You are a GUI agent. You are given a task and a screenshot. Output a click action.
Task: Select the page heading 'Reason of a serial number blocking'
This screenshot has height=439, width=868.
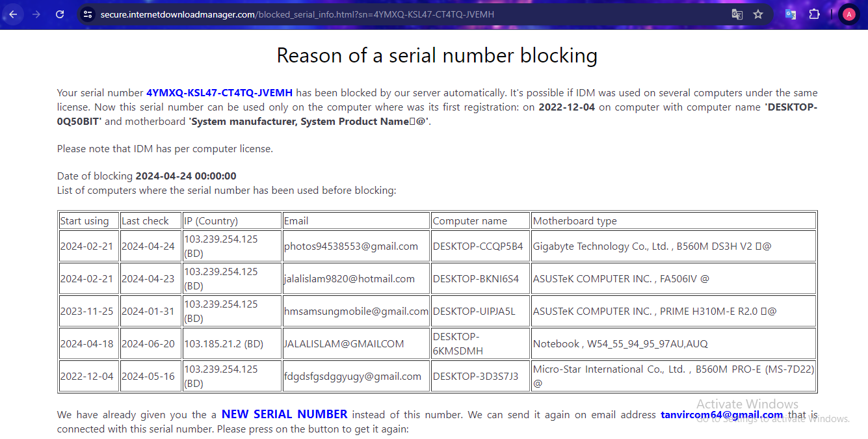437,55
